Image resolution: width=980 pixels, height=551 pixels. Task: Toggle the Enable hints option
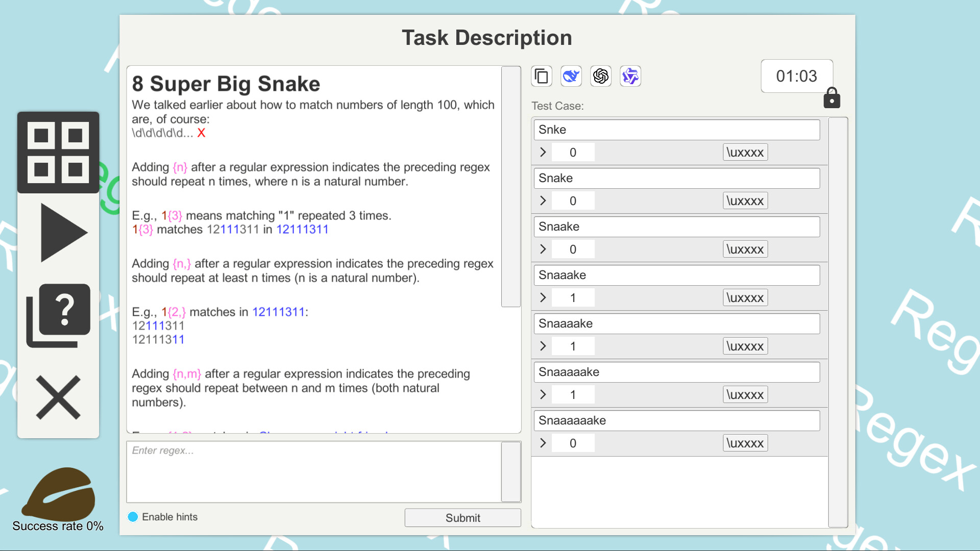[132, 517]
